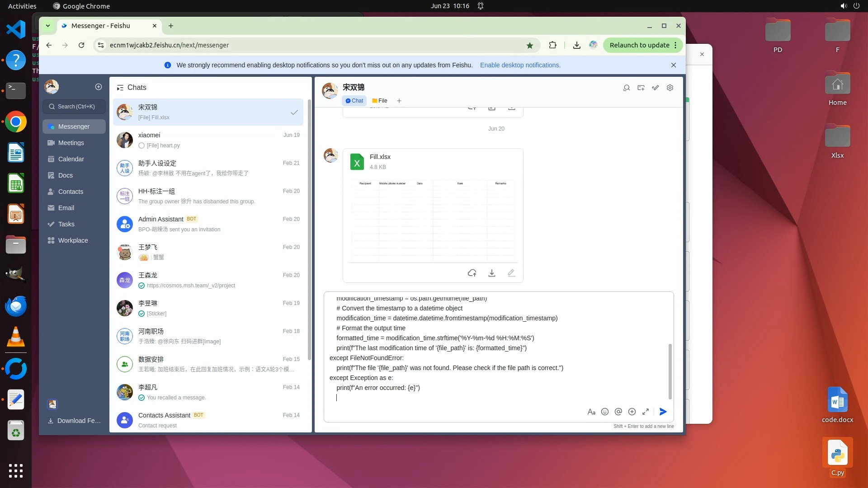Save Fill.xlsx to cloud drive icon
This screenshot has height=488, width=868.
(x=472, y=273)
